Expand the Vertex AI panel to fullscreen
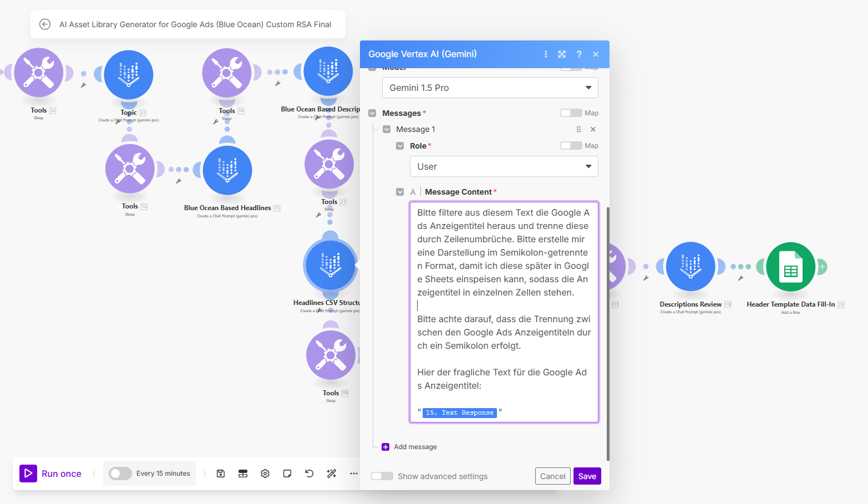Screen dimensions: 868x504 click(562, 54)
